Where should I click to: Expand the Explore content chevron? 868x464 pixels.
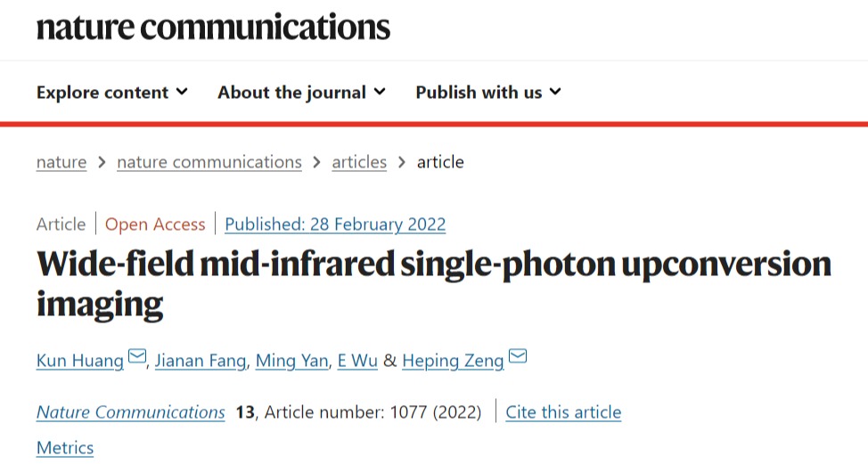click(183, 92)
